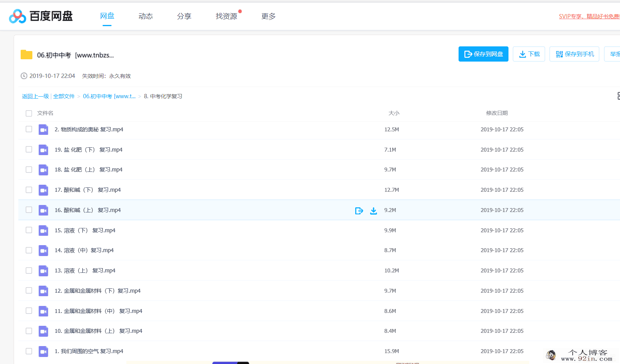Image resolution: width=620 pixels, height=364 pixels.
Task: Open file 17. 酸和碱（下）复习.mp4
Action: point(88,190)
